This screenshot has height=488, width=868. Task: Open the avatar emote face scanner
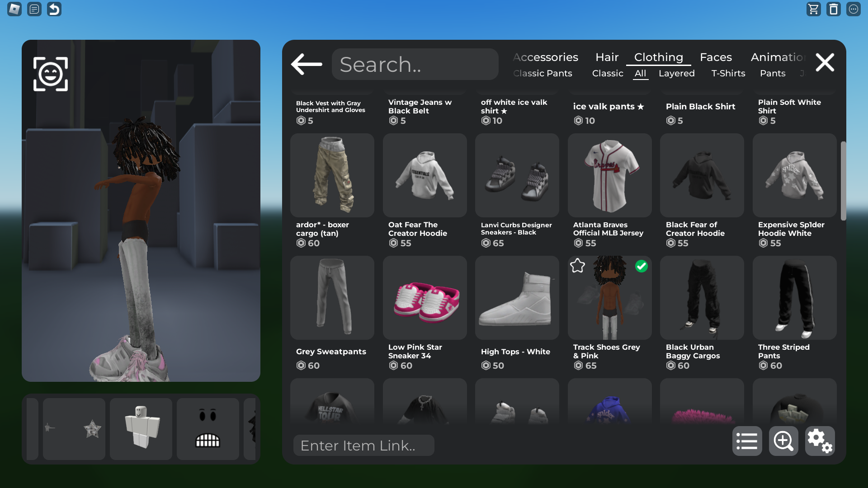click(51, 74)
